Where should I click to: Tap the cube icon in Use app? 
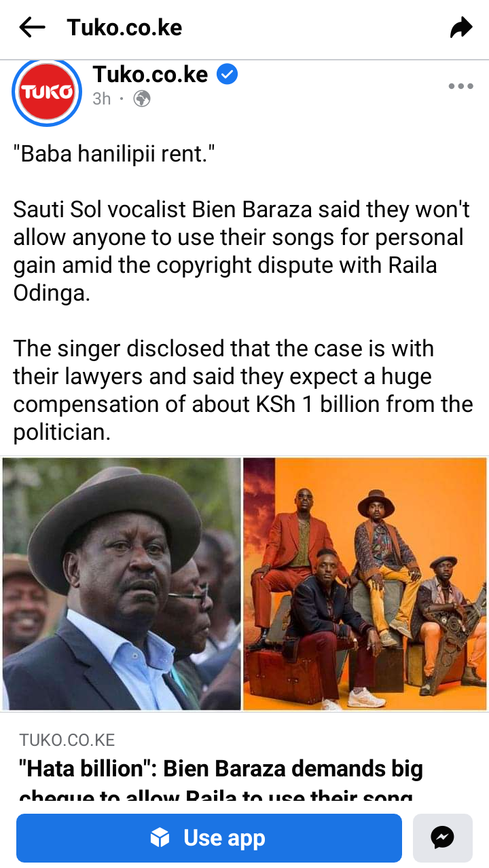click(160, 838)
